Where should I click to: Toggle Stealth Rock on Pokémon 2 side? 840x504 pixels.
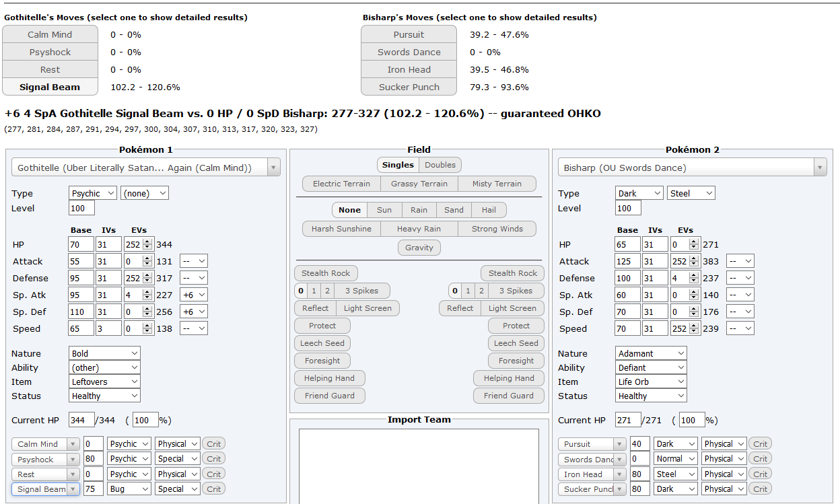[513, 273]
